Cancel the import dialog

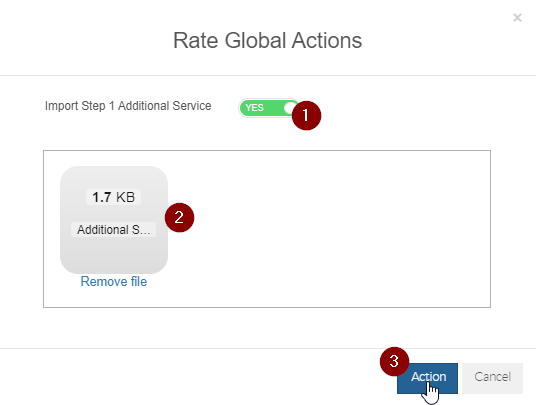[492, 378]
